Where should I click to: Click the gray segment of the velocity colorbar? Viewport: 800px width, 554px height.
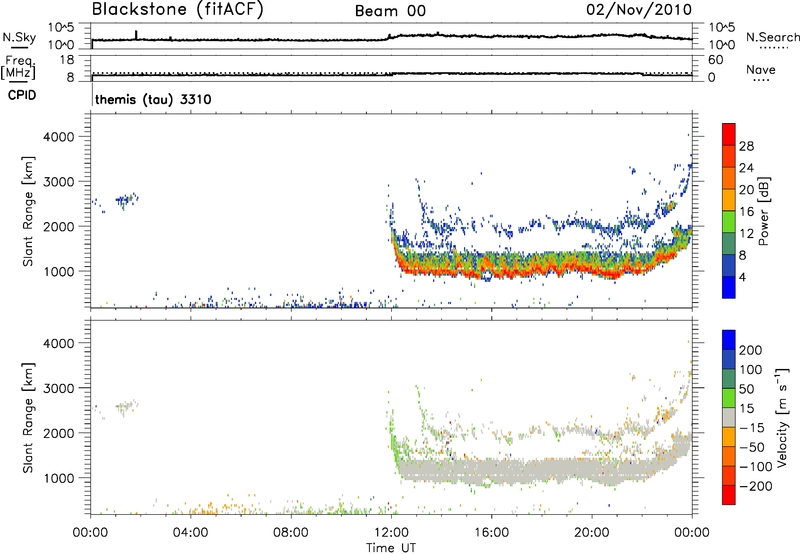pyautogui.click(x=729, y=417)
